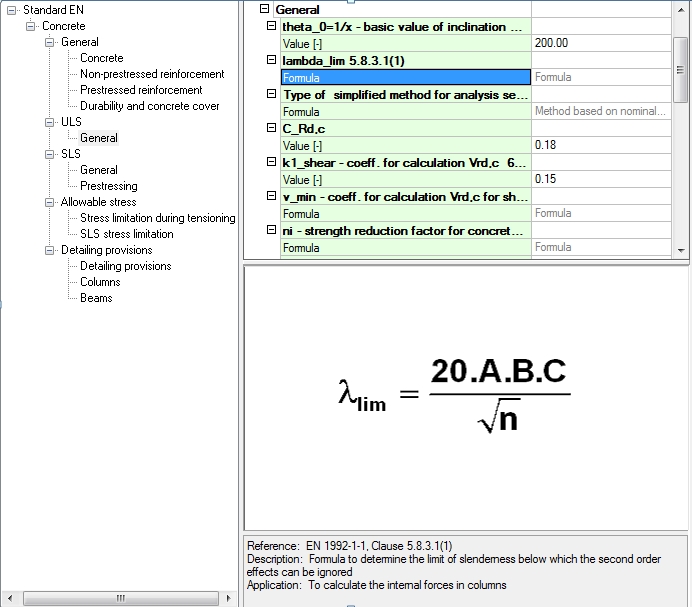Click the ULS tree label
The width and height of the screenshot is (692, 607).
[71, 122]
